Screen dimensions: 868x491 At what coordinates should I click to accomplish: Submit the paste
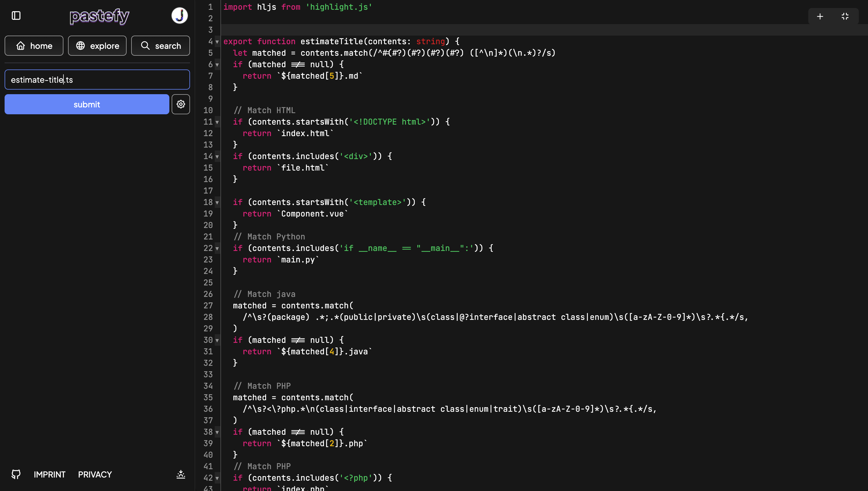pos(87,104)
